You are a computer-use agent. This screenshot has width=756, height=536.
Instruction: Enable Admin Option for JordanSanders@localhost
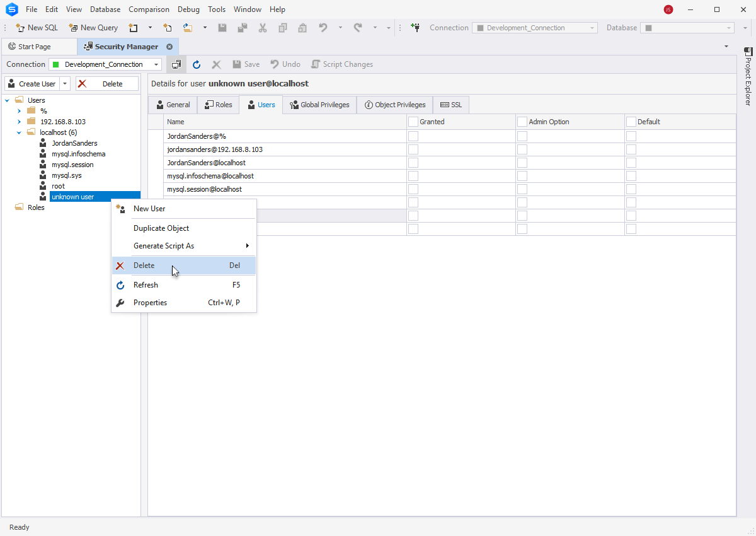pos(522,163)
